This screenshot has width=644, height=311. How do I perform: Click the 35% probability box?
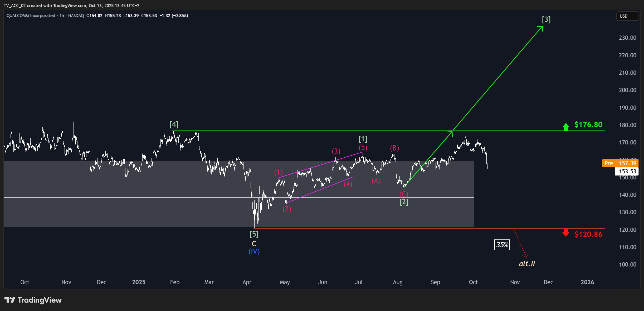(x=502, y=245)
